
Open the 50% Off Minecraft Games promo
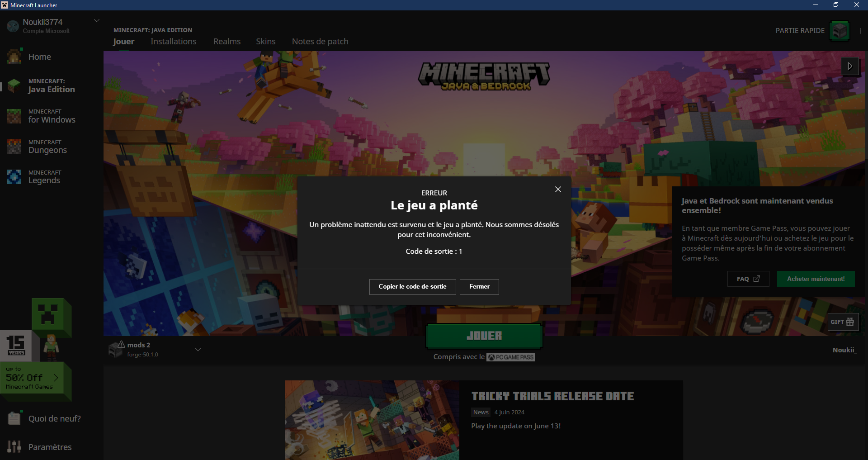point(35,379)
